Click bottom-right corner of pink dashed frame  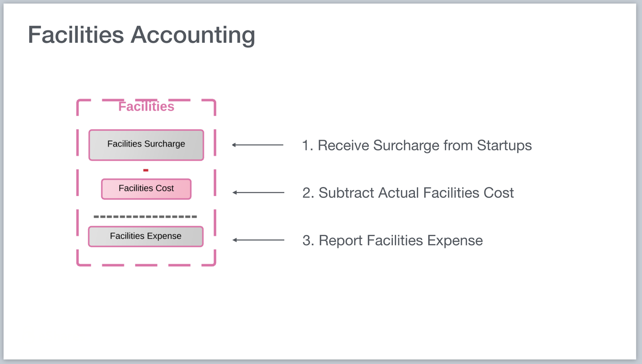[214, 264]
